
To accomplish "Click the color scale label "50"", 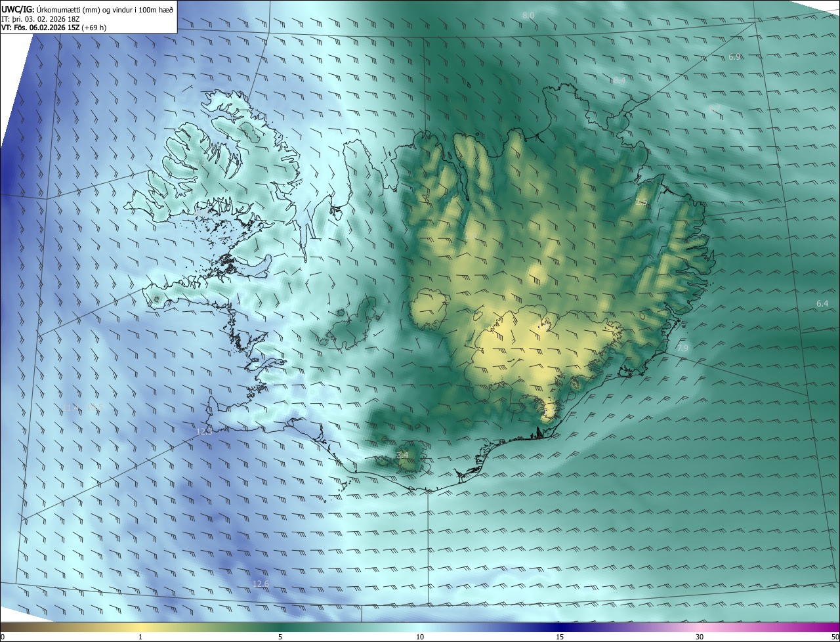I will pyautogui.click(x=835, y=637).
